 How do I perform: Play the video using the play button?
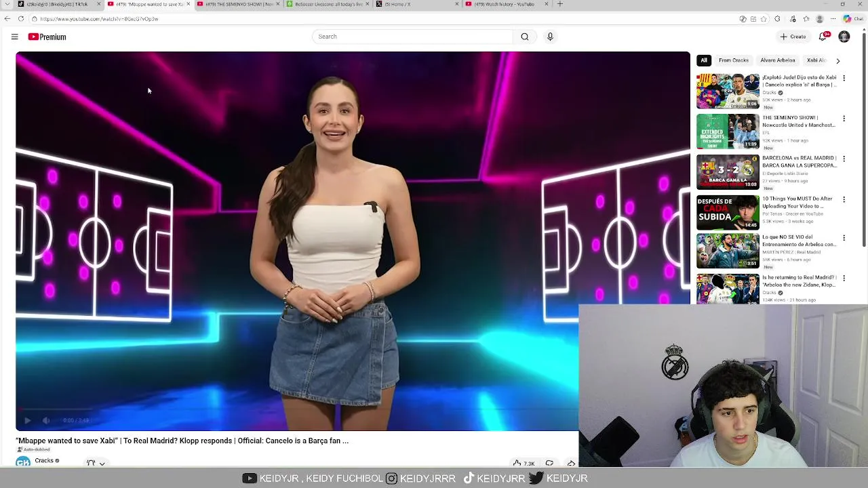click(27, 421)
